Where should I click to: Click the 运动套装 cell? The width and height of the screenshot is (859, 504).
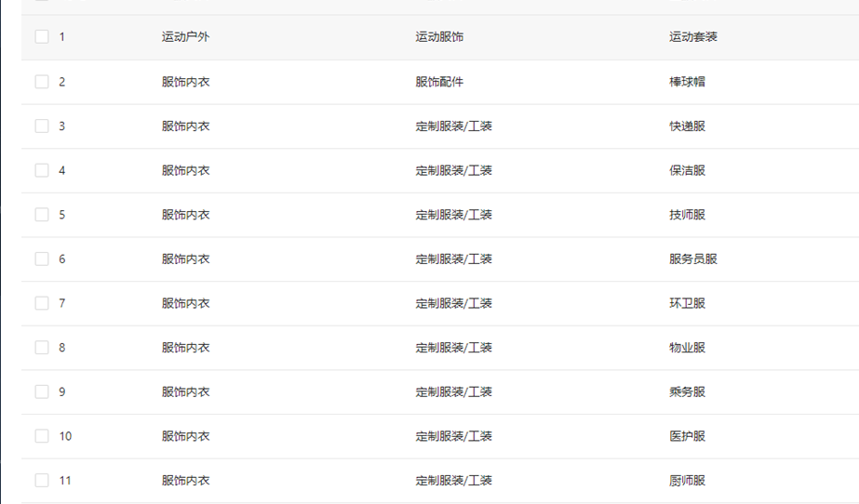[x=693, y=37]
